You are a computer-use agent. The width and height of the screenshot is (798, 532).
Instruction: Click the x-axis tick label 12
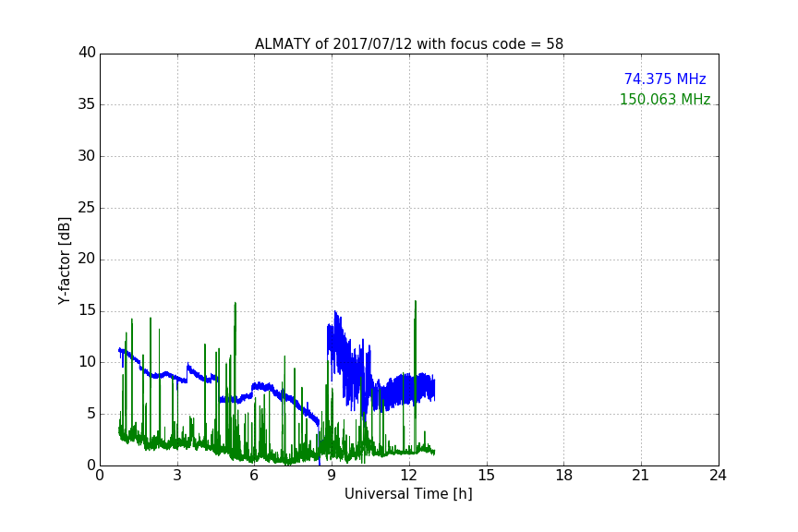coord(409,476)
